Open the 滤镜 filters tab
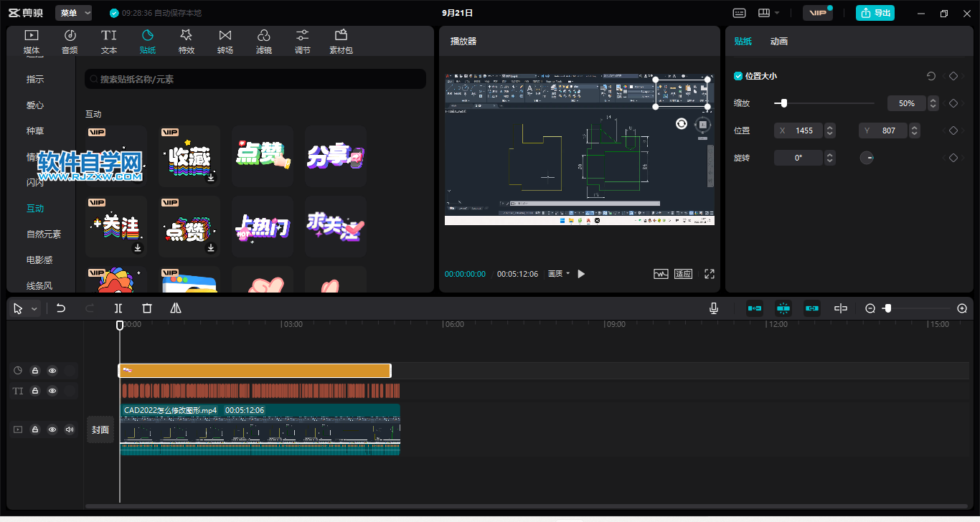The height and width of the screenshot is (522, 980). tap(264, 42)
